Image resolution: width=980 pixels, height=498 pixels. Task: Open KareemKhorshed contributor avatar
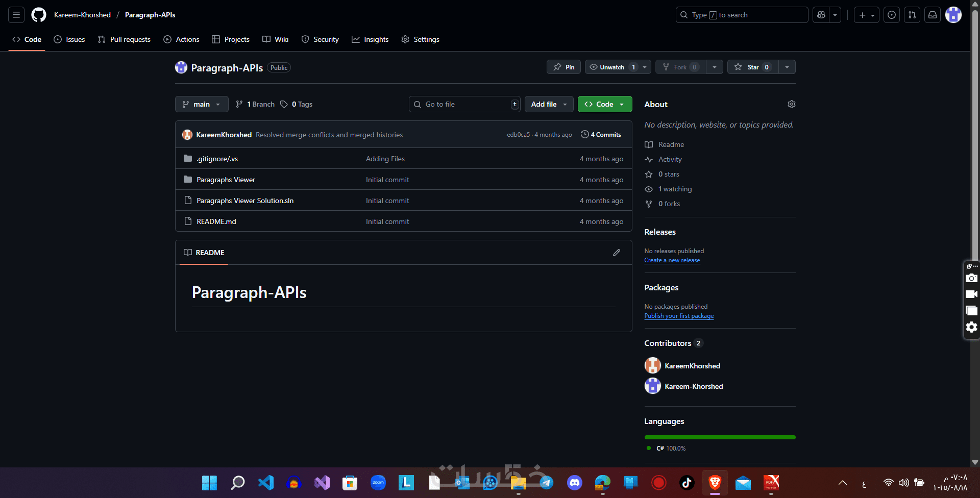(x=653, y=366)
